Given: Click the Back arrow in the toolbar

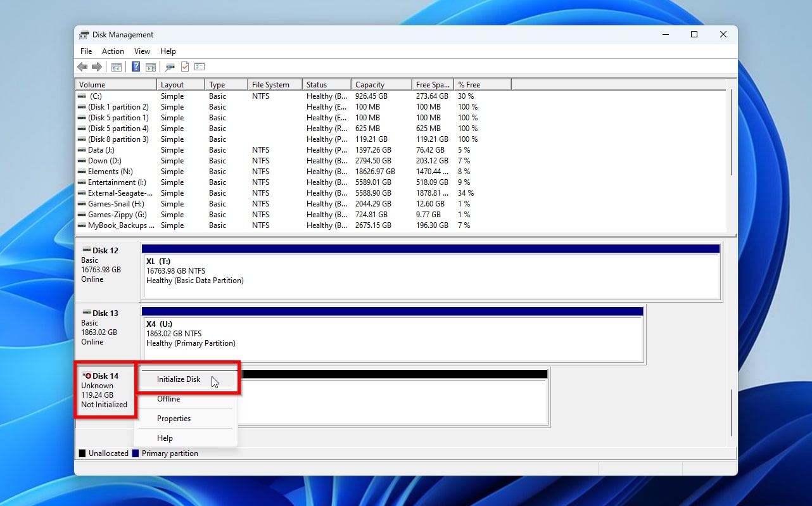Looking at the screenshot, I should (x=82, y=67).
